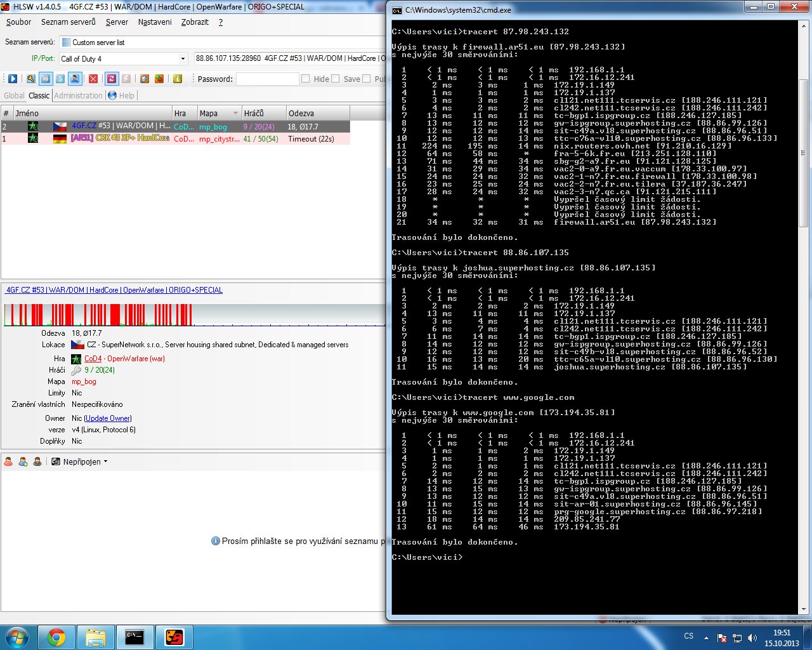Click the orange-blue reload icon in toolbar
Screen dimensions: 812x650
pos(145,79)
